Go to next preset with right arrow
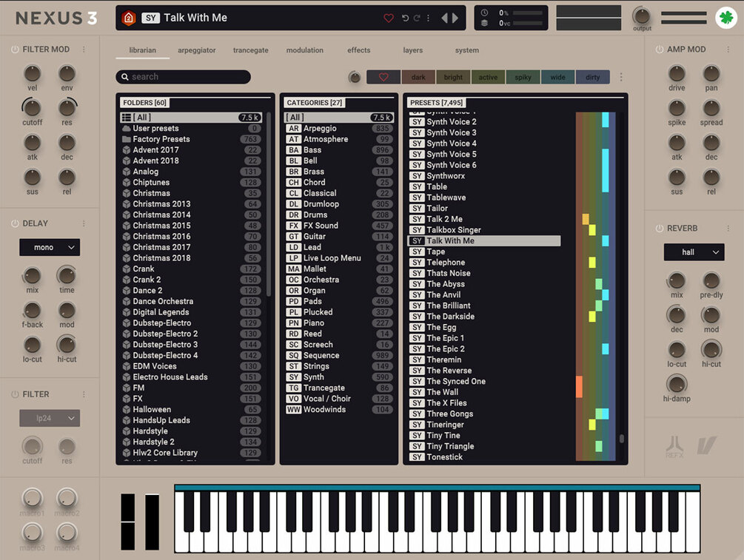The width and height of the screenshot is (744, 560). [455, 18]
